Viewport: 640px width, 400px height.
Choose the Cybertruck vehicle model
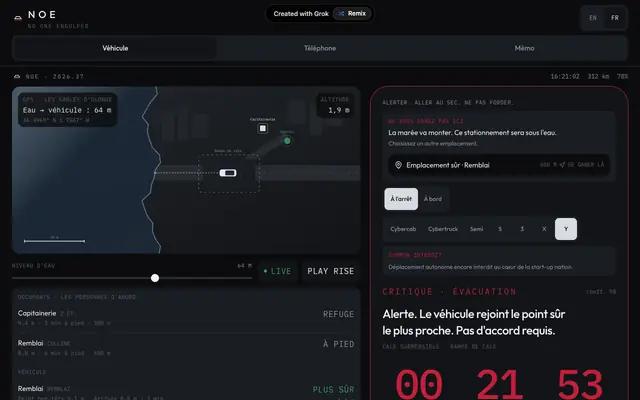(443, 229)
